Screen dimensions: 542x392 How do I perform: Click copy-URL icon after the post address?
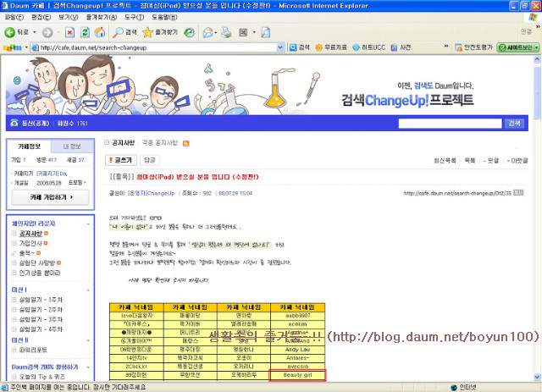(518, 192)
